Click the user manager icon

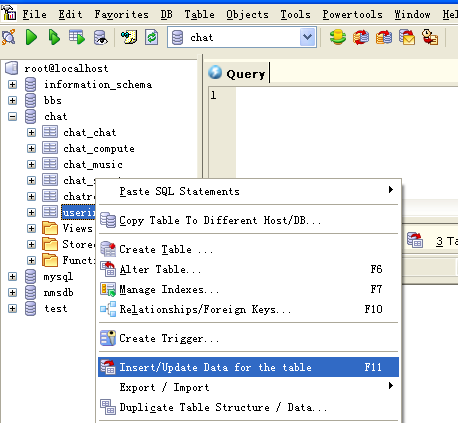(x=430, y=37)
